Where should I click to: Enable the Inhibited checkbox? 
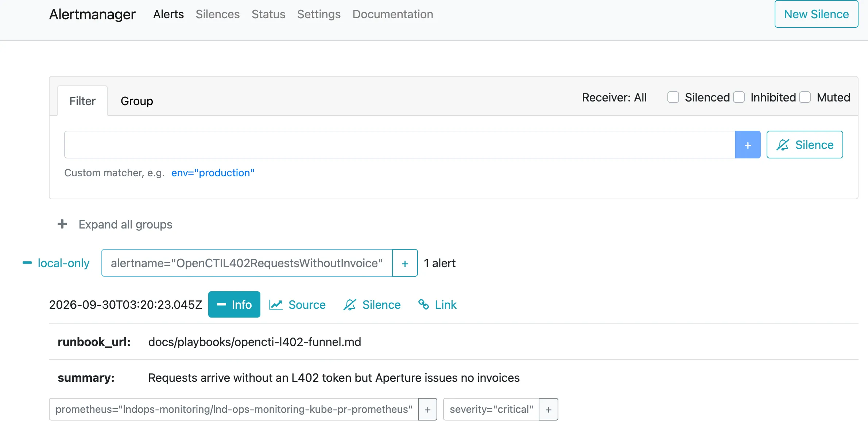coord(739,97)
